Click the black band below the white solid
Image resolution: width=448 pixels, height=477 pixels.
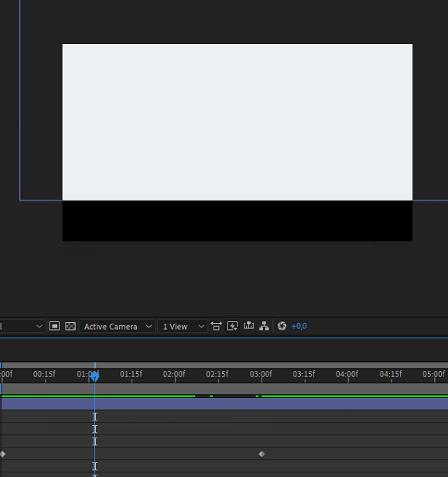(x=238, y=221)
